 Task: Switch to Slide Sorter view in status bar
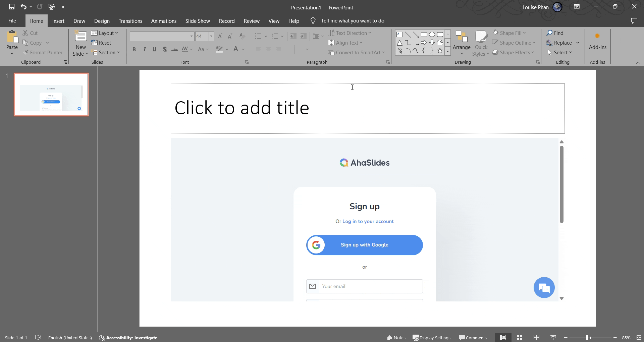pos(520,338)
